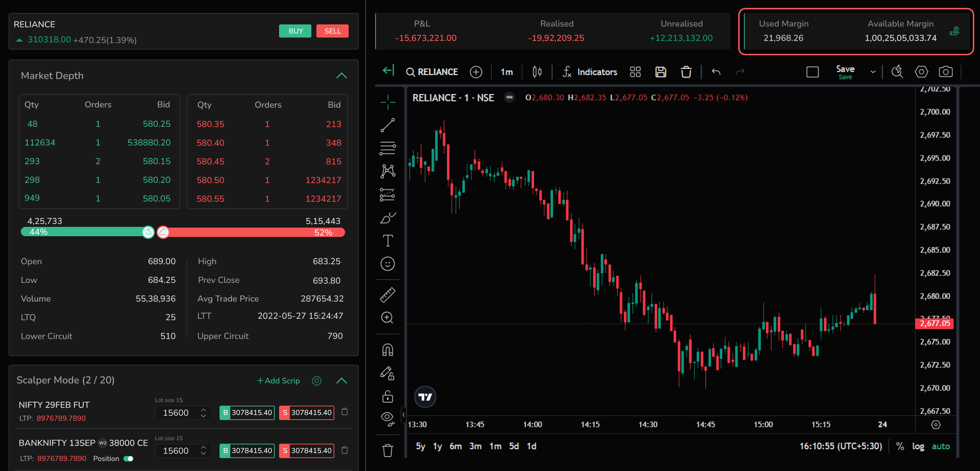Toggle the Position switch for BANKNIFTY
Screen dimensions: 980x471
tap(128, 459)
